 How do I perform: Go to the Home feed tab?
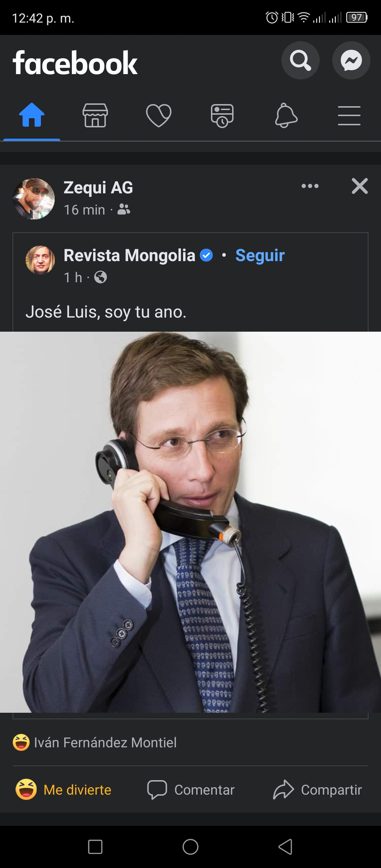32,115
